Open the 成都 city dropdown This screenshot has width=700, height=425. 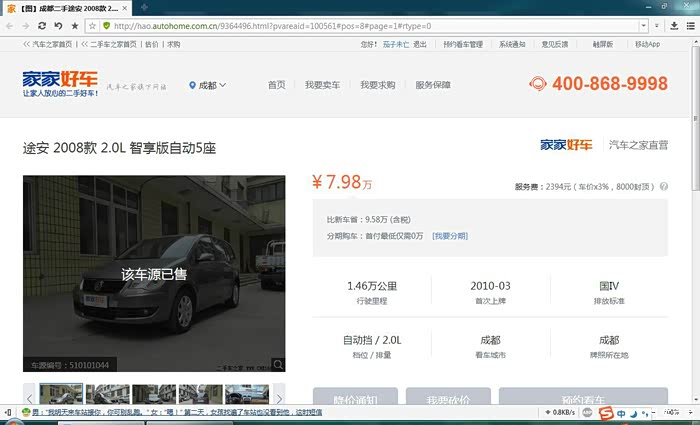pyautogui.click(x=208, y=85)
